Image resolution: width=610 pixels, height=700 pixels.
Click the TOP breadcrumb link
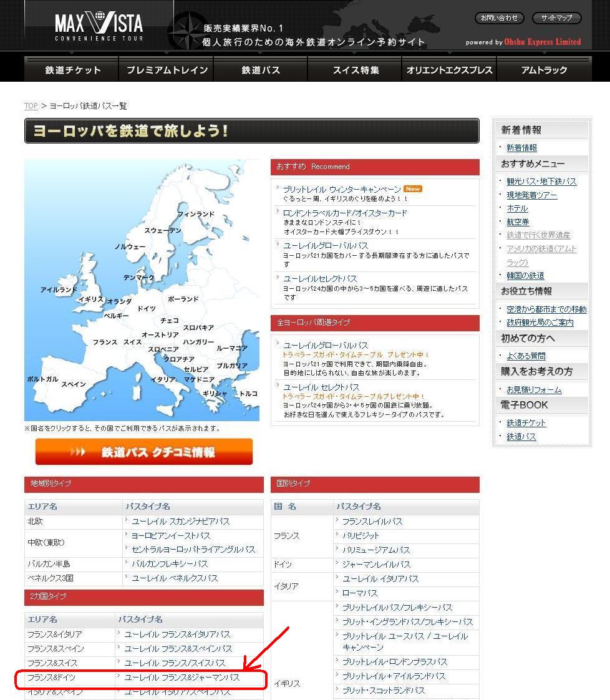click(x=31, y=106)
